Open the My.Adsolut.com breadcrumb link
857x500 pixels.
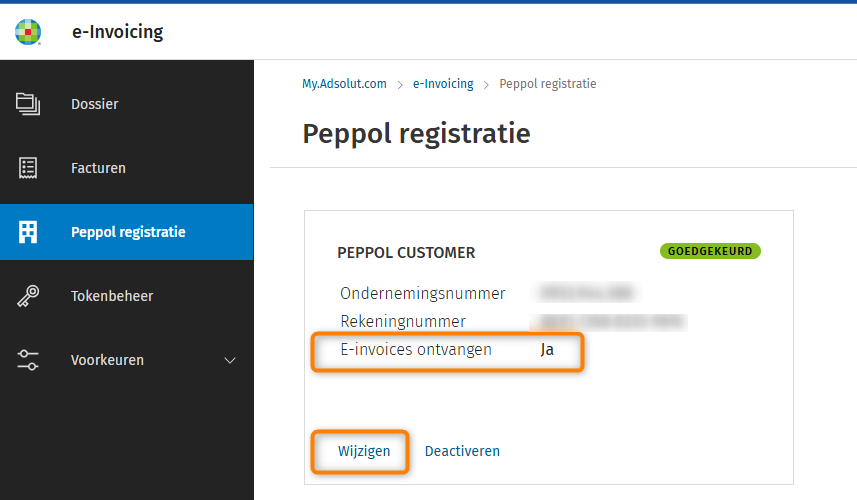(344, 84)
